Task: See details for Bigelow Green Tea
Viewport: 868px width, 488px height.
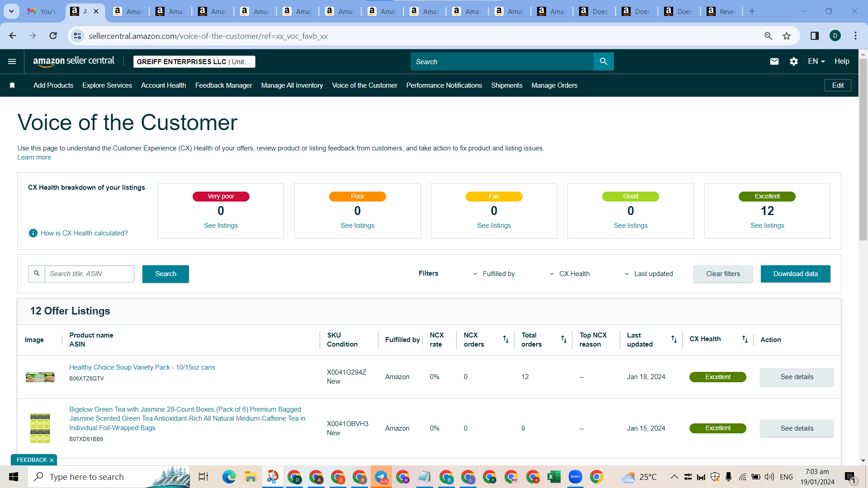Action: pyautogui.click(x=797, y=428)
